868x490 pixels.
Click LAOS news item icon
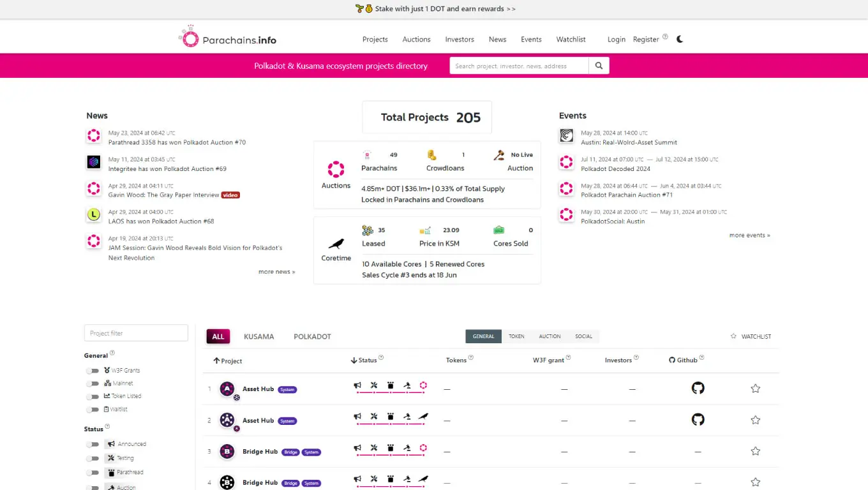click(94, 215)
